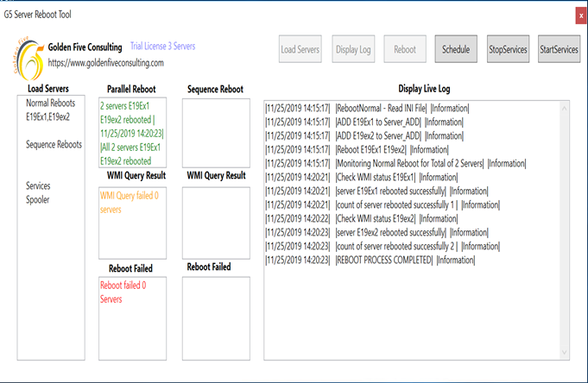
Task: Click the StopServices button
Action: point(508,49)
